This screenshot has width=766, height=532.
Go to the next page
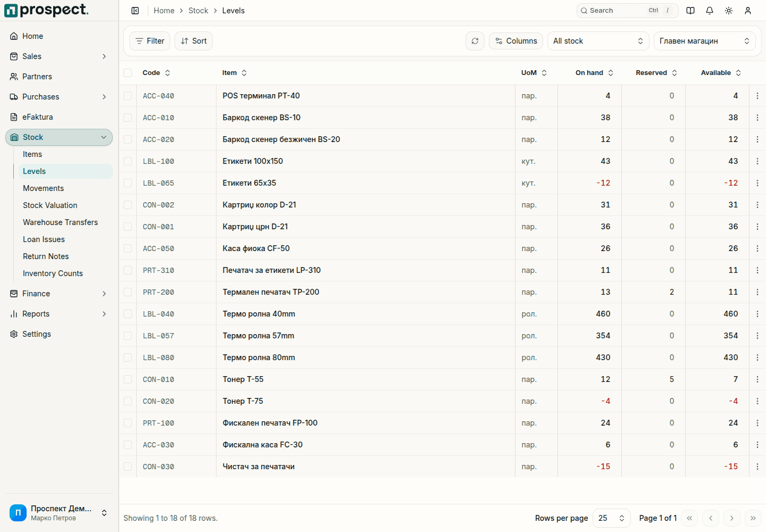tap(732, 518)
